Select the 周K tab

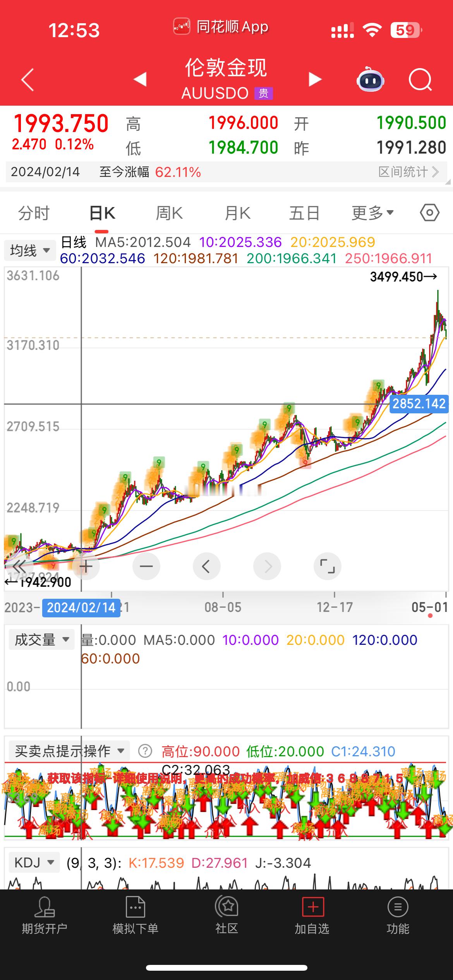point(169,213)
